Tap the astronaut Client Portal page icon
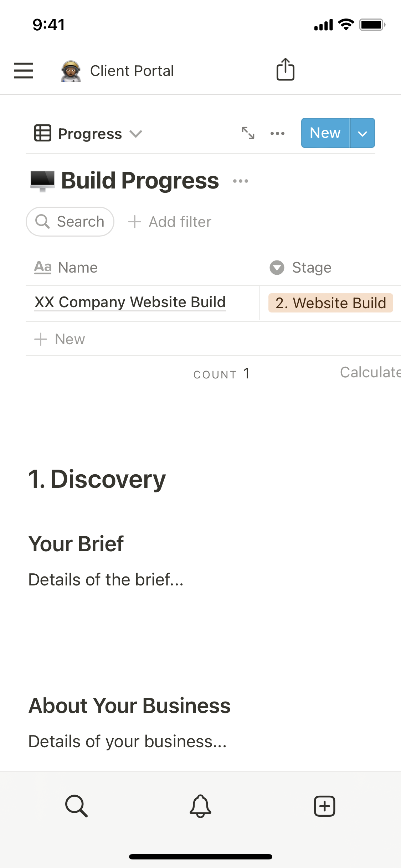This screenshot has height=868, width=401. pos(71,71)
